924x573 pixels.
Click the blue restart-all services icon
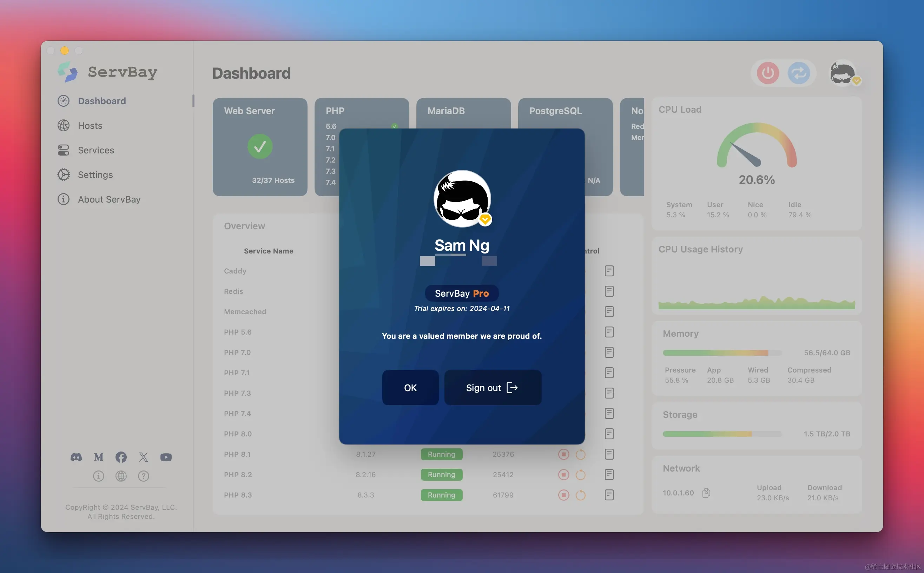(x=799, y=73)
